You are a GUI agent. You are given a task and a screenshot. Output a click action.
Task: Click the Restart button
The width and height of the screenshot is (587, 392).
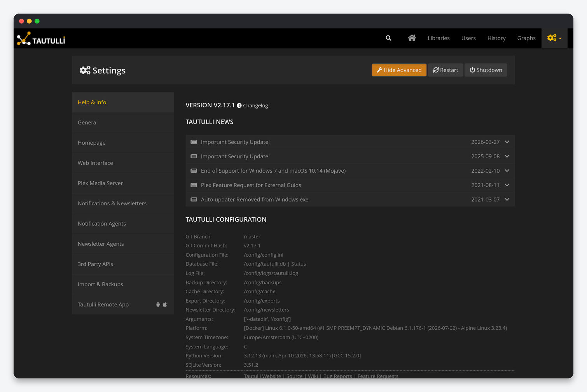(x=445, y=70)
